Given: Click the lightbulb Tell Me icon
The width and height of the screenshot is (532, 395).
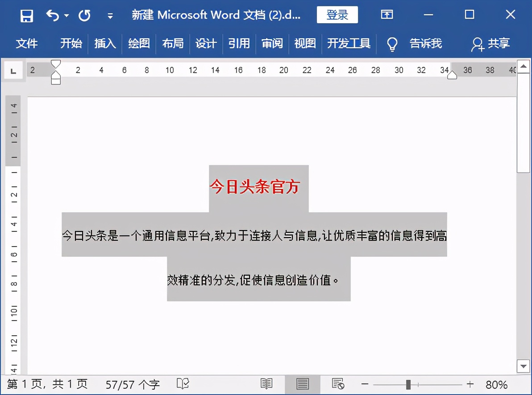Looking at the screenshot, I should (x=392, y=44).
